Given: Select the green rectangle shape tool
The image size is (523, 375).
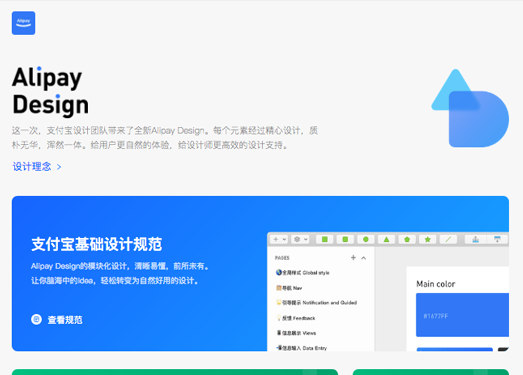Looking at the screenshot, I should click(325, 239).
